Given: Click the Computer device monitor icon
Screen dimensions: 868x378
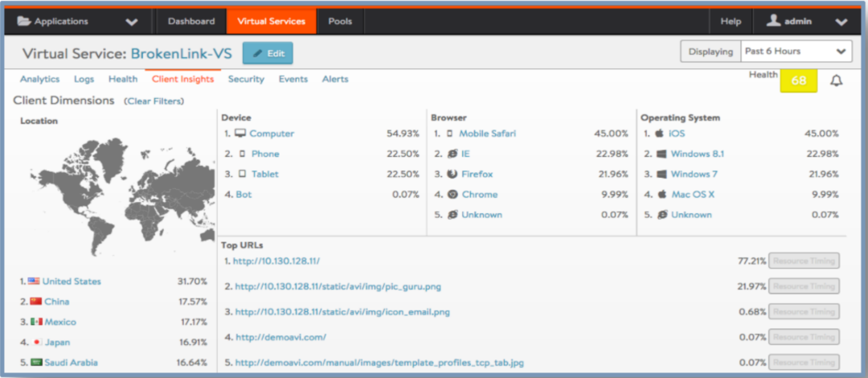Looking at the screenshot, I should (240, 134).
